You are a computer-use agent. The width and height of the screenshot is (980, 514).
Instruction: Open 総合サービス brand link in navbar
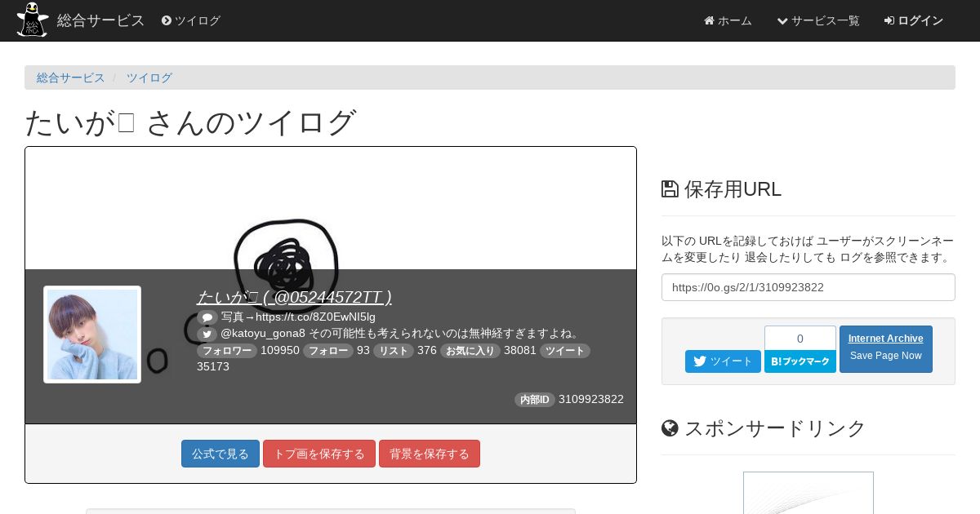100,20
